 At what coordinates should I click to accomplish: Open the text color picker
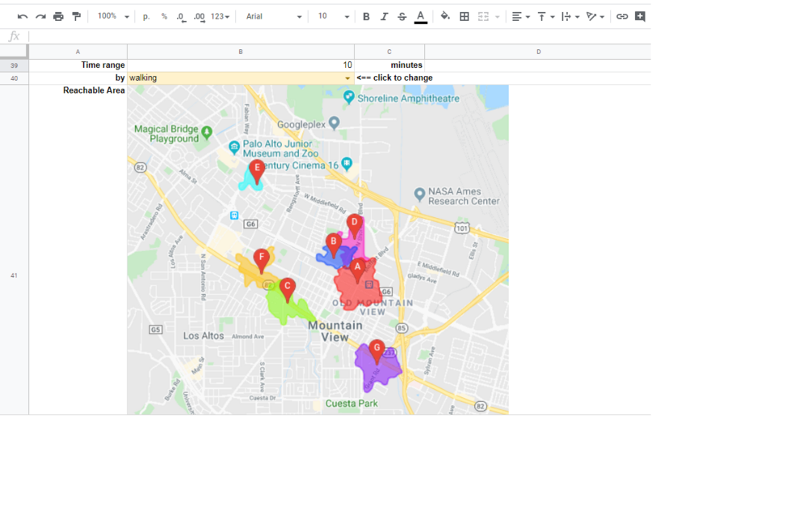coord(420,17)
